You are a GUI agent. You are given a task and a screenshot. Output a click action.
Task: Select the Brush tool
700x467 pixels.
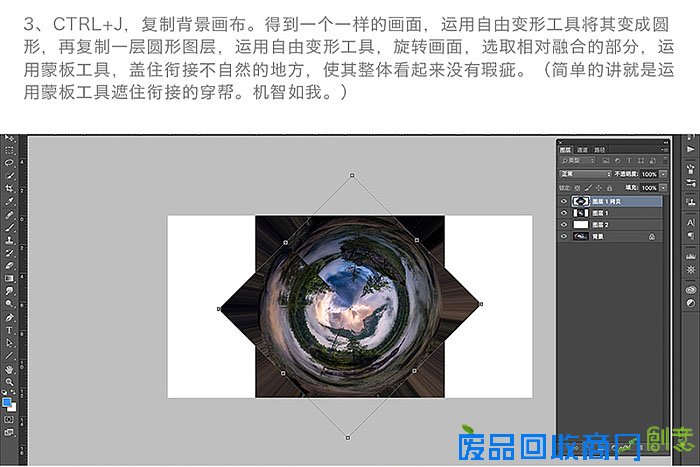point(9,227)
